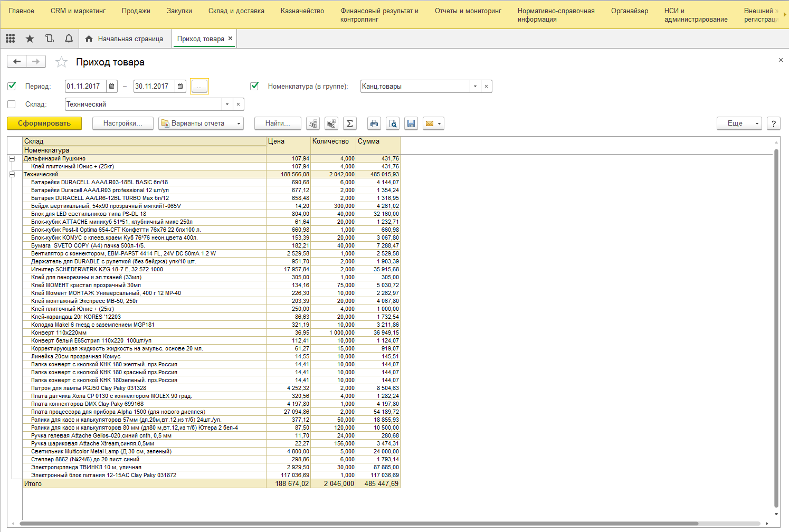Open Склад и доставка section
This screenshot has height=532, width=789.
pyautogui.click(x=236, y=11)
